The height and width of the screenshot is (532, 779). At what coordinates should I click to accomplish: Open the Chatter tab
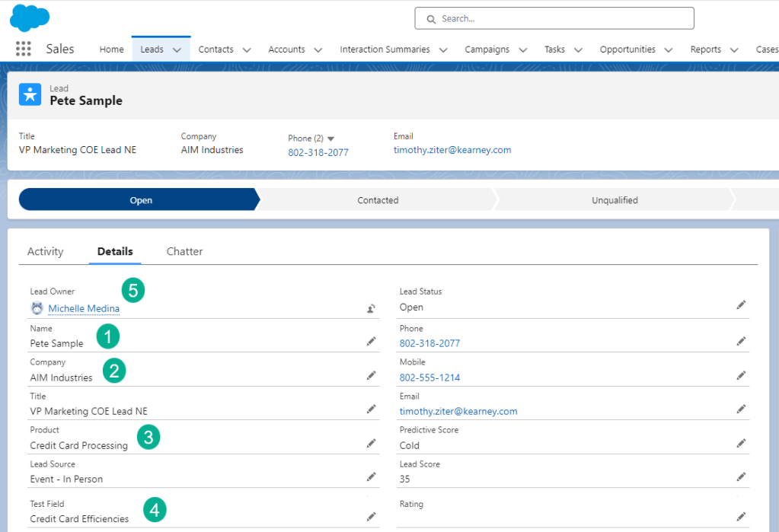pos(184,251)
